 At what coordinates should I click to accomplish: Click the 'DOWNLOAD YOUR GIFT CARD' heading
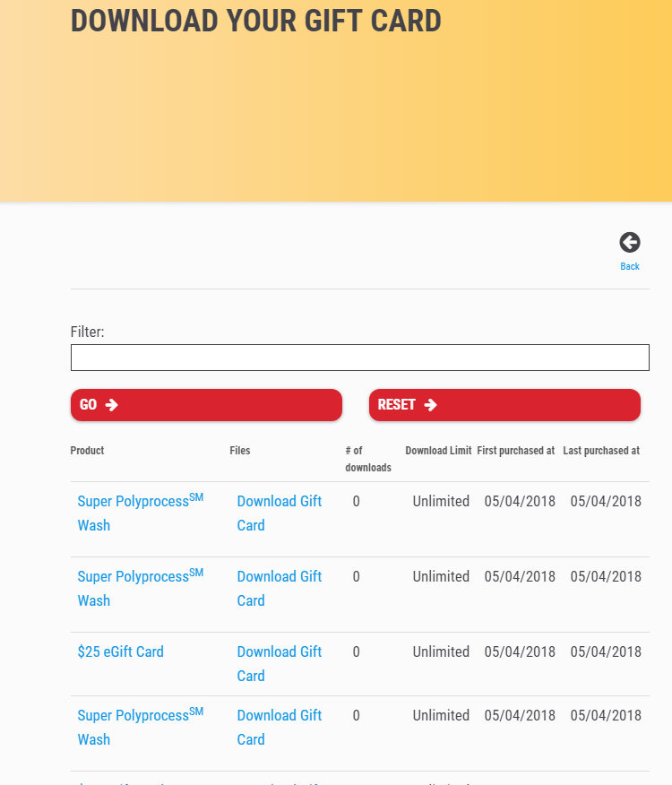[256, 21]
